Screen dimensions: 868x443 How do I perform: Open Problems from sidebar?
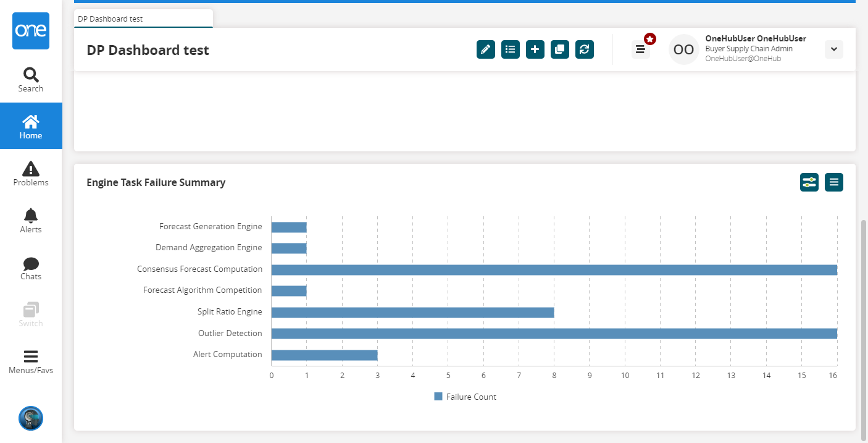pos(31,174)
